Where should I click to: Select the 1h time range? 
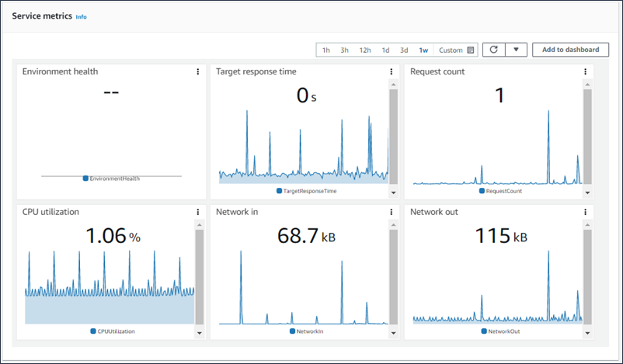point(326,50)
